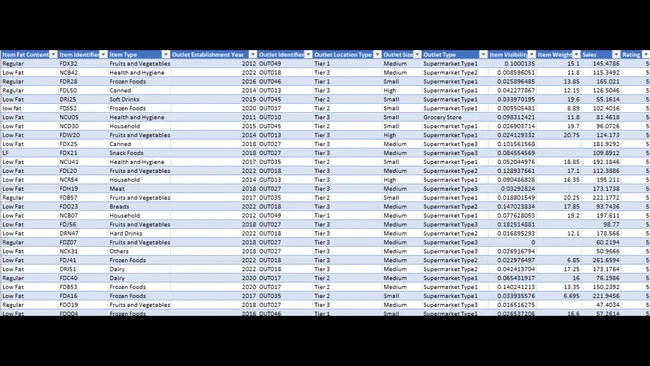
Task: Click the visibility value 0.008596051
Action: [x=512, y=73]
